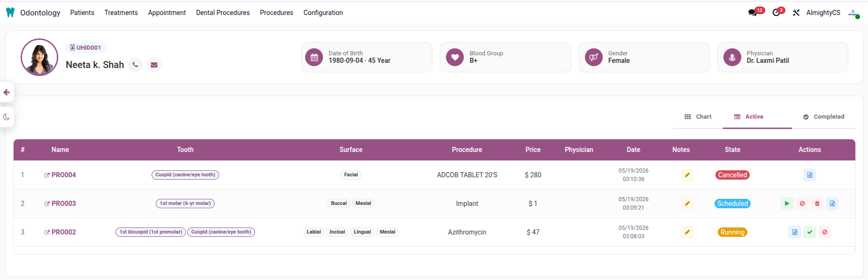Switch to the Completed tab
The height and width of the screenshot is (280, 868).
coord(824,117)
